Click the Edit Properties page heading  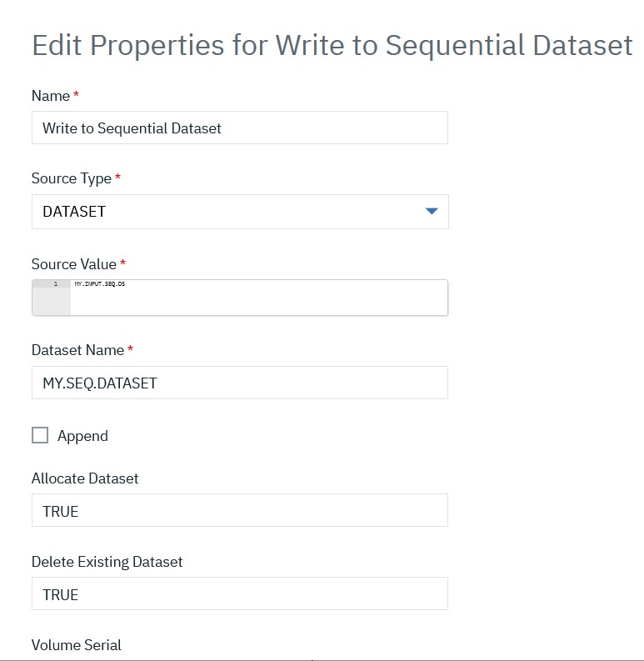pyautogui.click(x=332, y=45)
